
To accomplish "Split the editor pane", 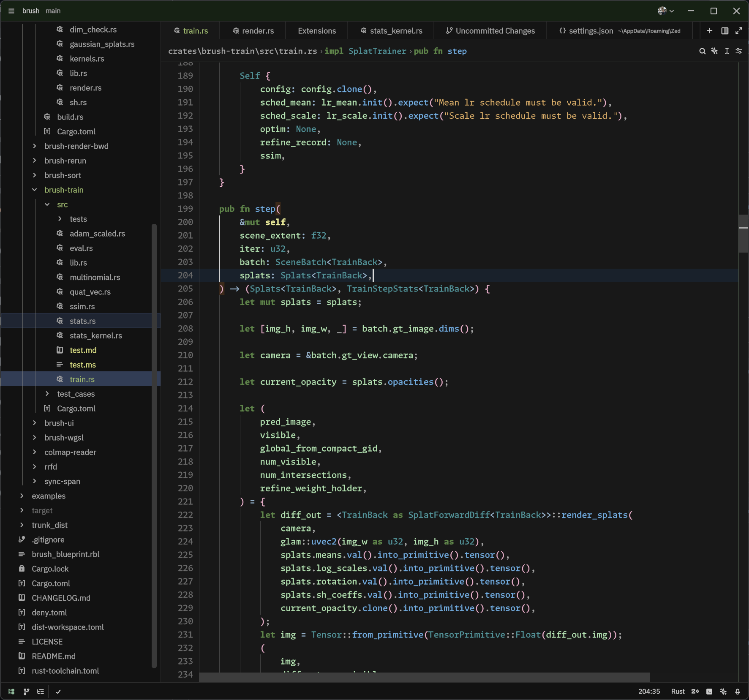I will pyautogui.click(x=725, y=31).
